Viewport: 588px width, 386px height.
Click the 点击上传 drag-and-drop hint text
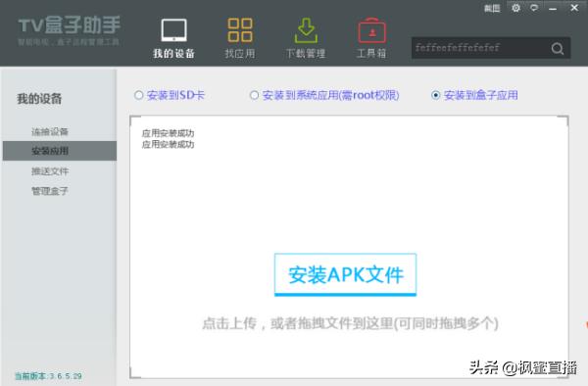(x=350, y=323)
